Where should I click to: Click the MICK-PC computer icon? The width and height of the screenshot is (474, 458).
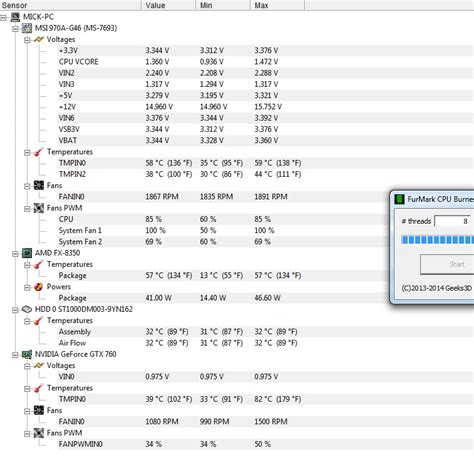click(x=15, y=17)
